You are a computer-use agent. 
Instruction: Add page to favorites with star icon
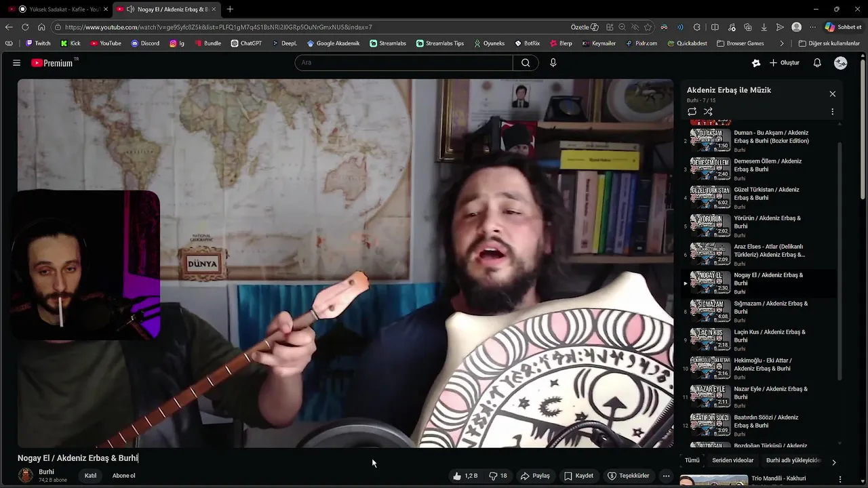coord(648,27)
